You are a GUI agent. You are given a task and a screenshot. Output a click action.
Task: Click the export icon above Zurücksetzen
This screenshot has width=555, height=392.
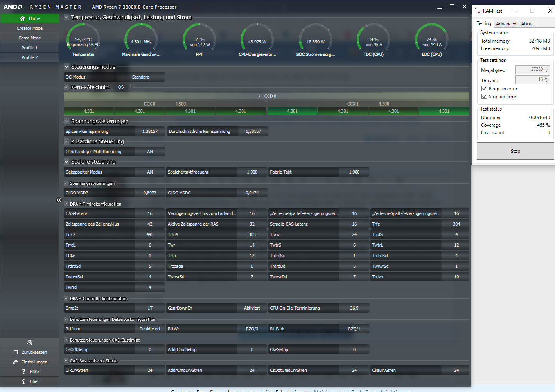30,342
